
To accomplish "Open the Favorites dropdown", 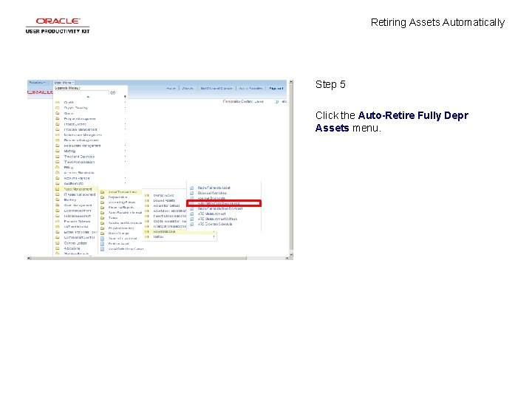I will coord(38,83).
